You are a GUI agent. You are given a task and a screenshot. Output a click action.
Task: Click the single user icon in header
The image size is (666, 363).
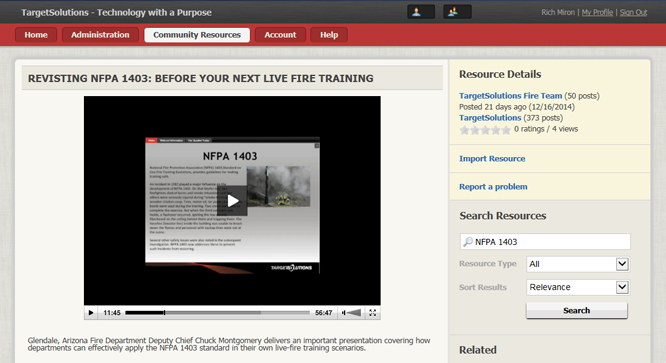[420, 12]
